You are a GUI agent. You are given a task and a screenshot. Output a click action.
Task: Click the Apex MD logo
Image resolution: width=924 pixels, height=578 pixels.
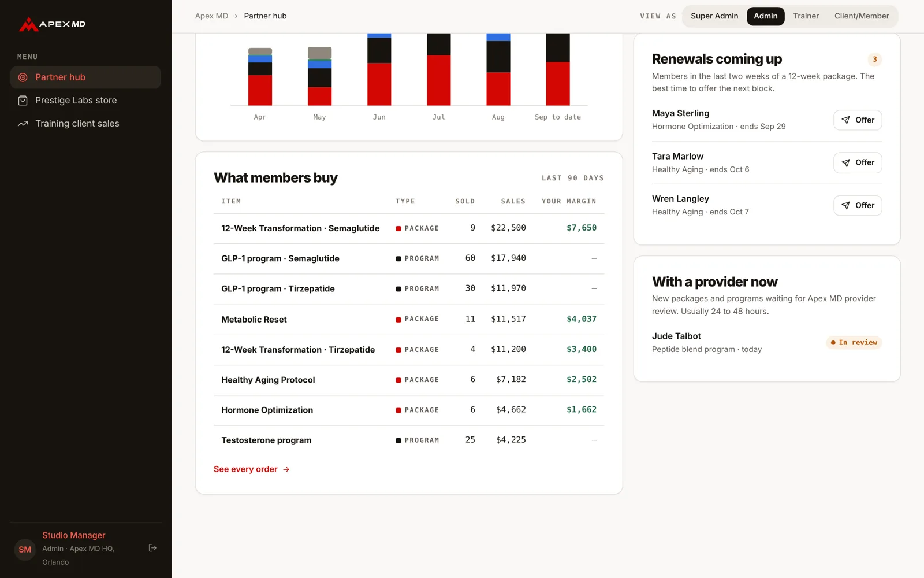52,24
